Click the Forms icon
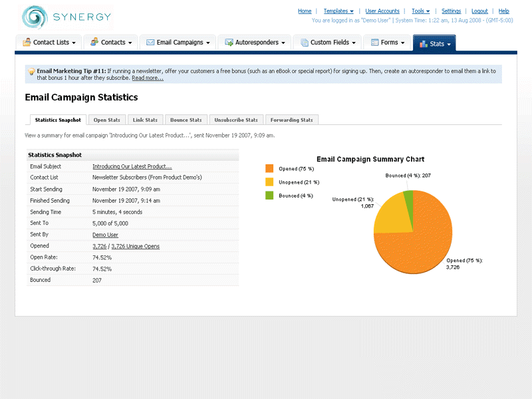Viewport: 532px width, 399px height. pyautogui.click(x=374, y=43)
